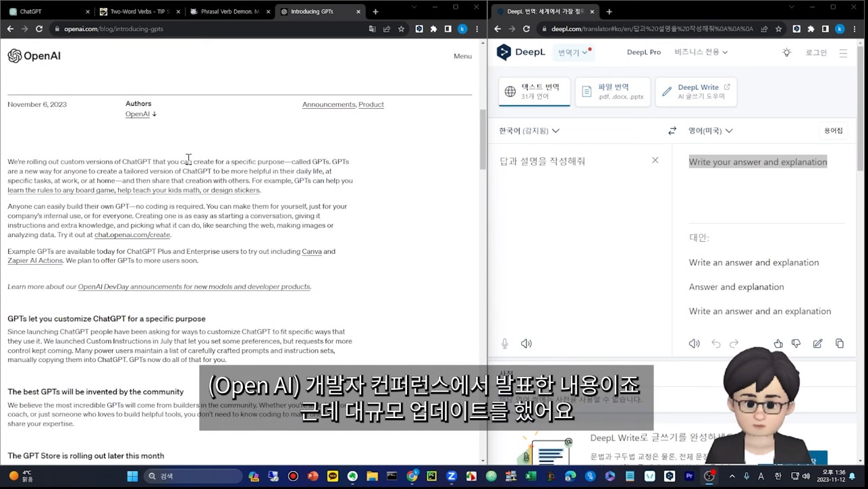Click the DeepL logo in the header

click(520, 52)
